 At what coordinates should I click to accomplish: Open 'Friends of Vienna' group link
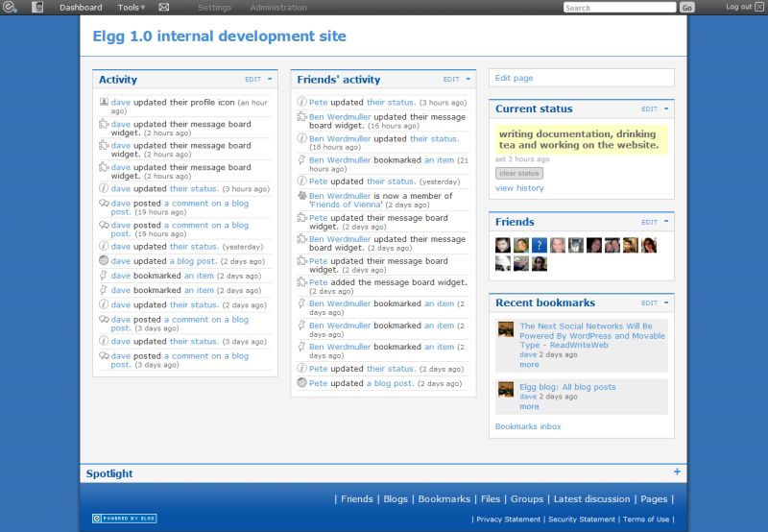pos(346,205)
